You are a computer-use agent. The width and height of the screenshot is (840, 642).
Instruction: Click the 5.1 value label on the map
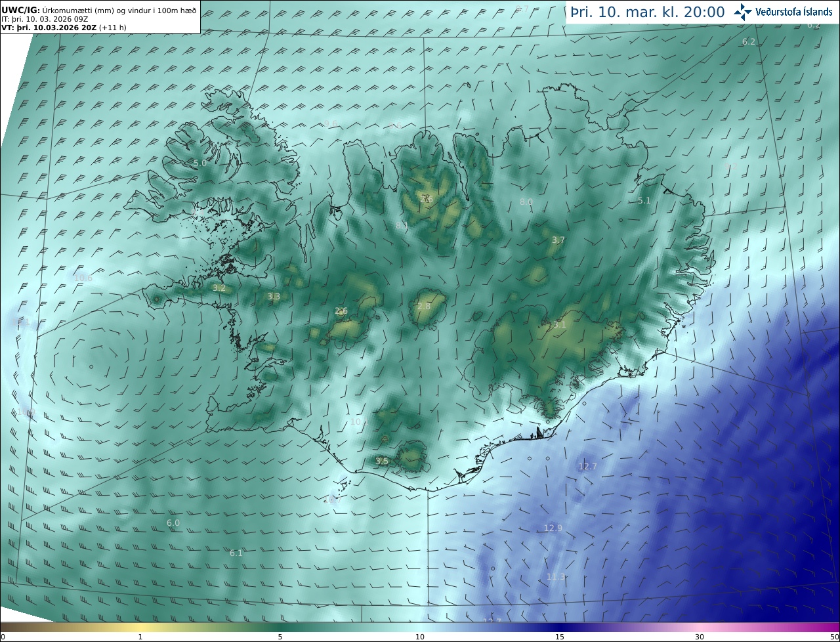(644, 200)
